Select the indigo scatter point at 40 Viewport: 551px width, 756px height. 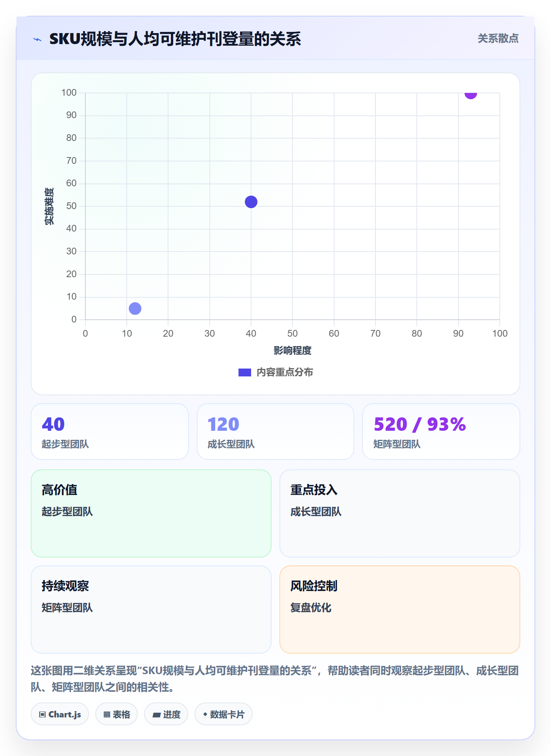[x=251, y=202]
